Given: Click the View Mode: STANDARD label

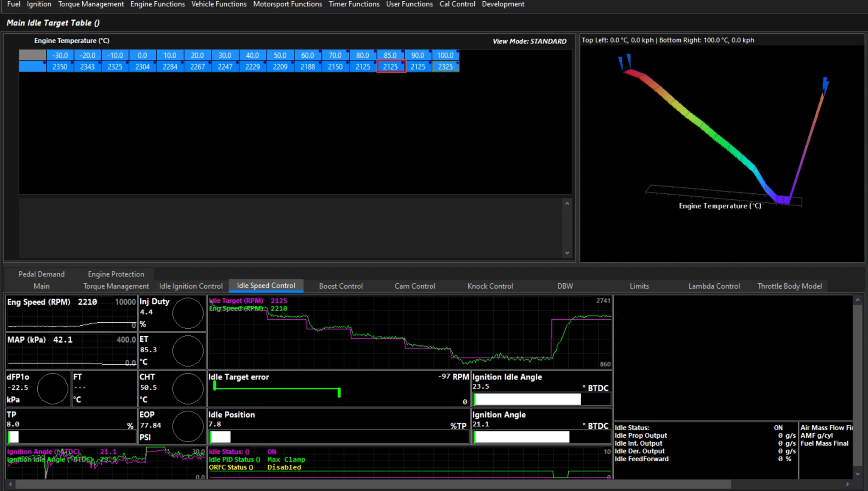Looking at the screenshot, I should coord(529,41).
